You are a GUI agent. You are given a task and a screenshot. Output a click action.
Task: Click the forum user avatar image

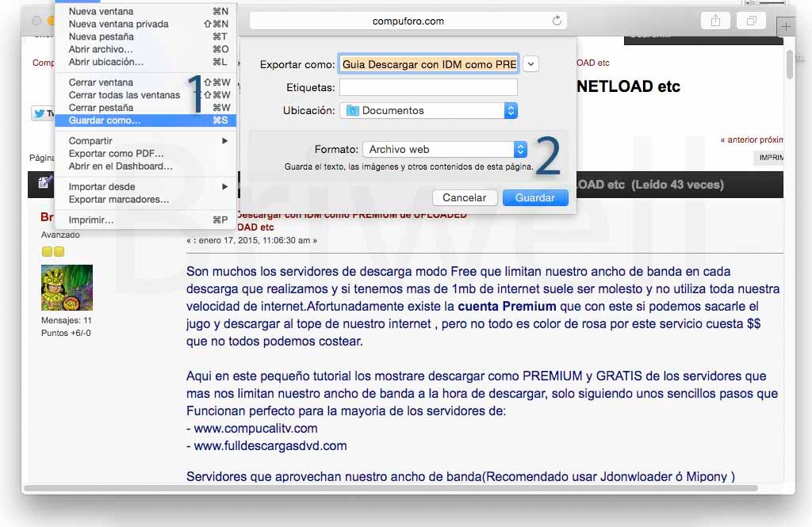point(67,288)
